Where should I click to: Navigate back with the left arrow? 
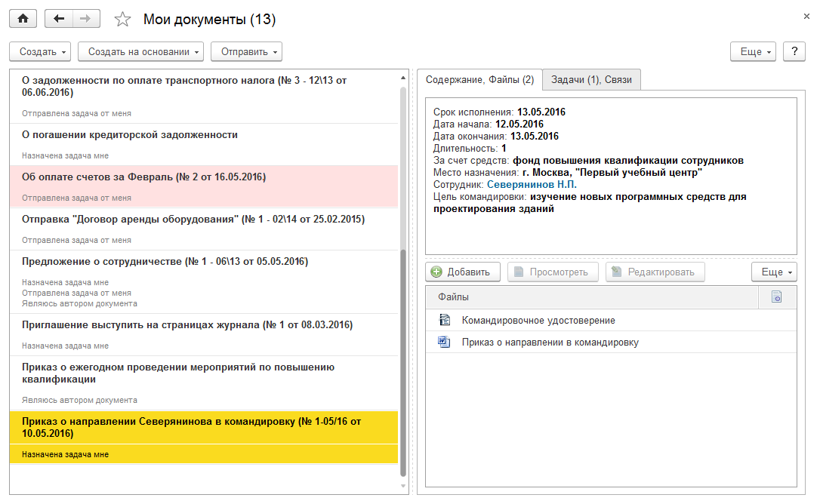click(x=59, y=19)
